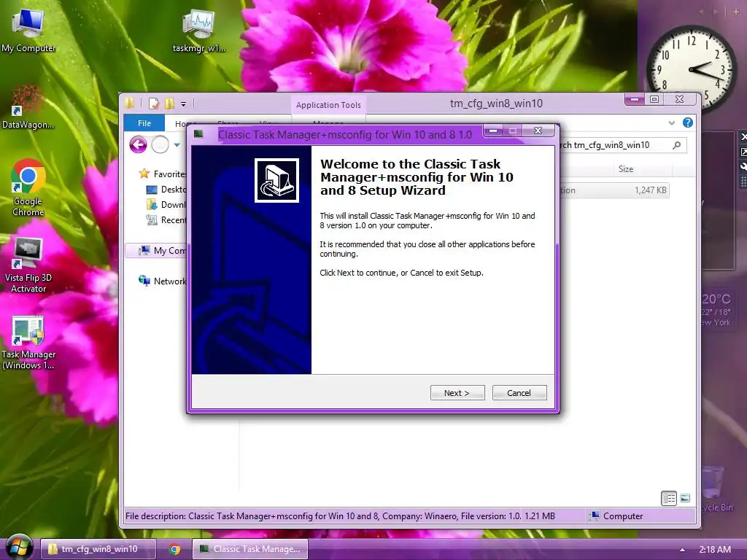
Task: Close the sidebar gadget with X icon
Action: coord(743,136)
